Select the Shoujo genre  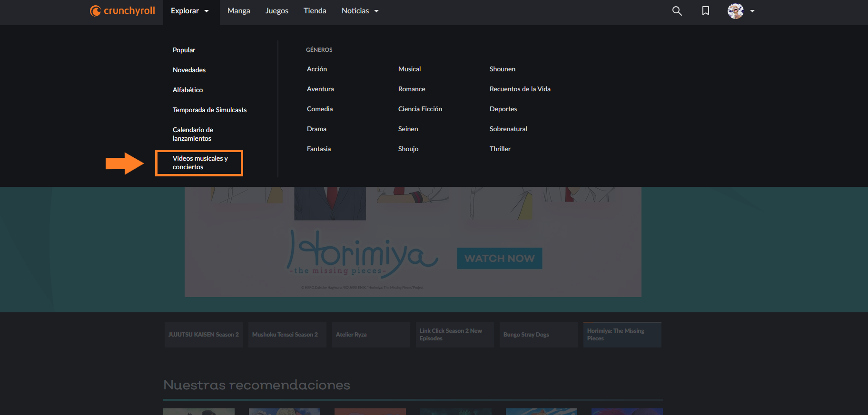pos(408,149)
